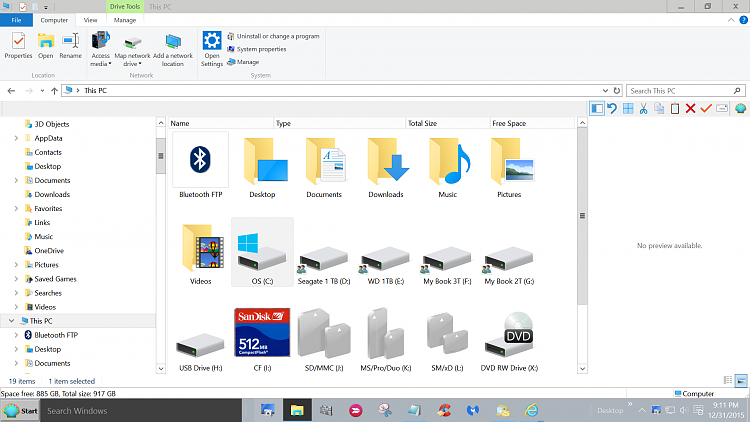Collapse the ribbon with chevron

731,20
